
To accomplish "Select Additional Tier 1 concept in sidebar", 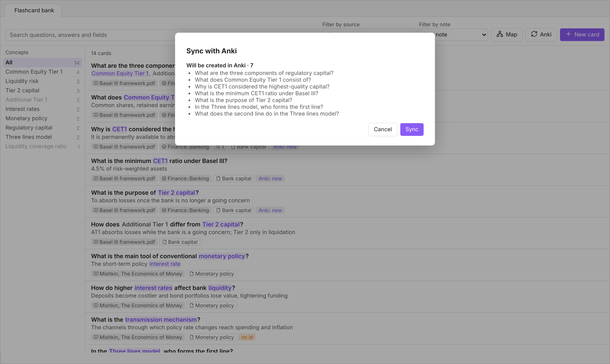I will click(42, 100).
